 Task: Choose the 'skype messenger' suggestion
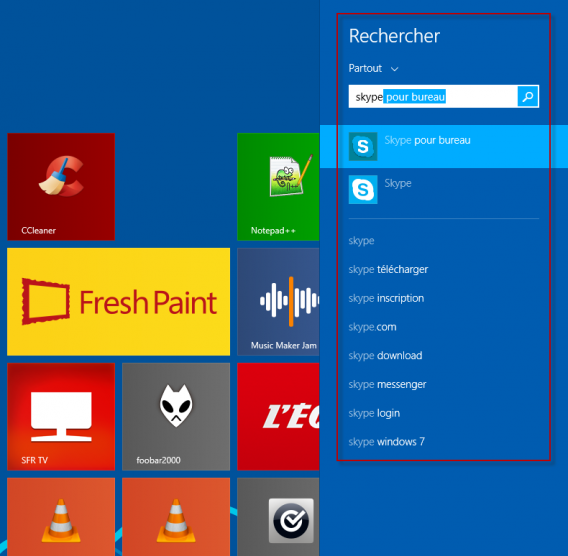coord(387,384)
